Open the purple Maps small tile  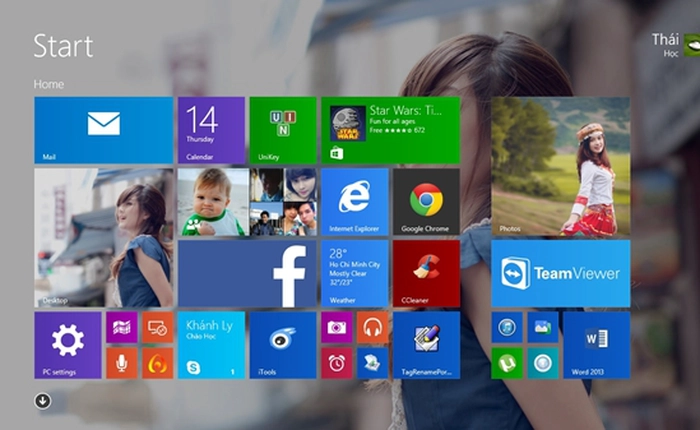pos(121,327)
